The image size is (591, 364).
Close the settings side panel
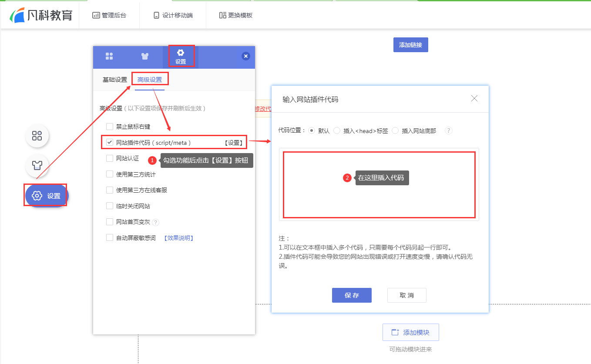(246, 56)
